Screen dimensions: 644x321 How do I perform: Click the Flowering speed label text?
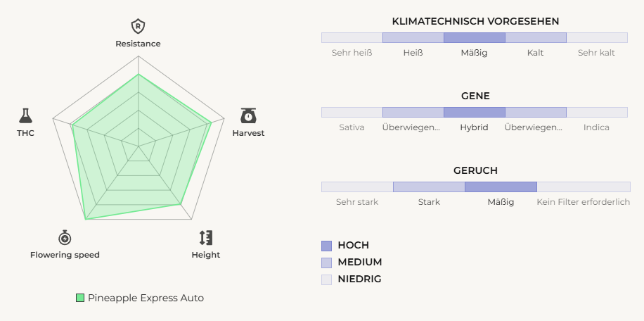(65, 255)
